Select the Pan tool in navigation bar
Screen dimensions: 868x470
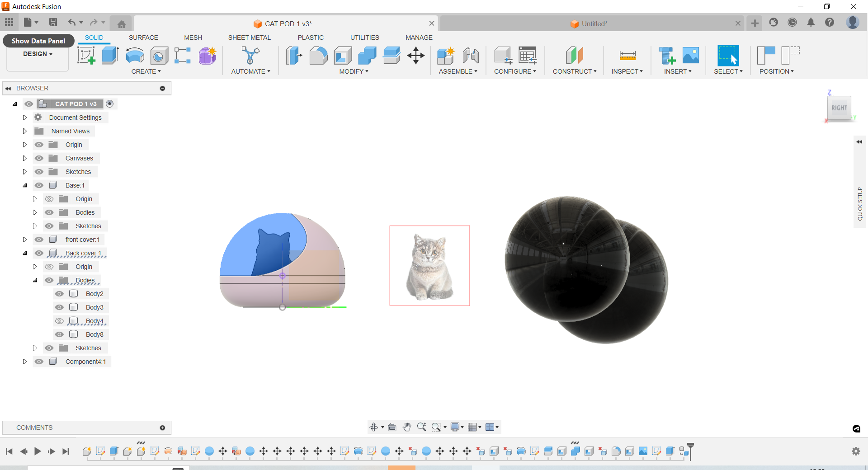tap(406, 427)
